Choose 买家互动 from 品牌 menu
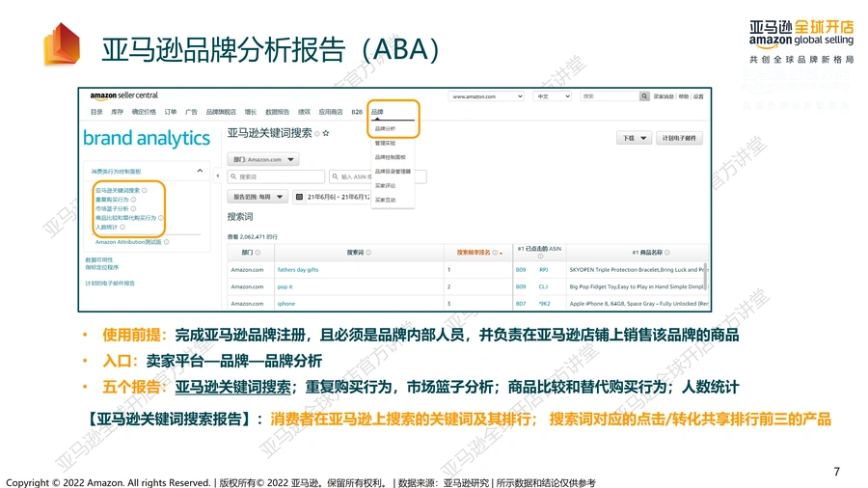868x488 pixels. [385, 201]
